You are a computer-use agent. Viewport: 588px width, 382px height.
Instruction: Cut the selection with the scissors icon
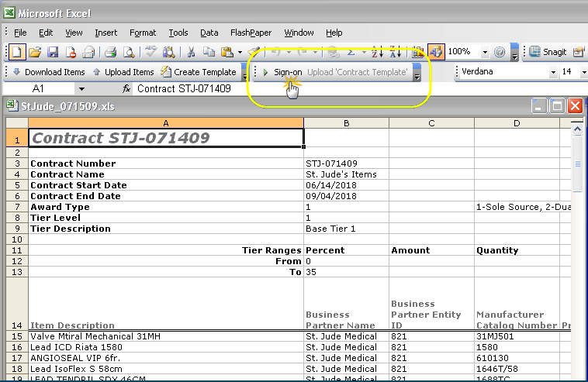point(190,52)
